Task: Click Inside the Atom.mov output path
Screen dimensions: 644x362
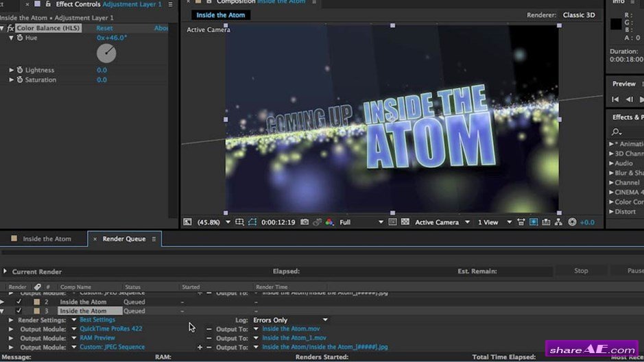Action: click(x=291, y=329)
